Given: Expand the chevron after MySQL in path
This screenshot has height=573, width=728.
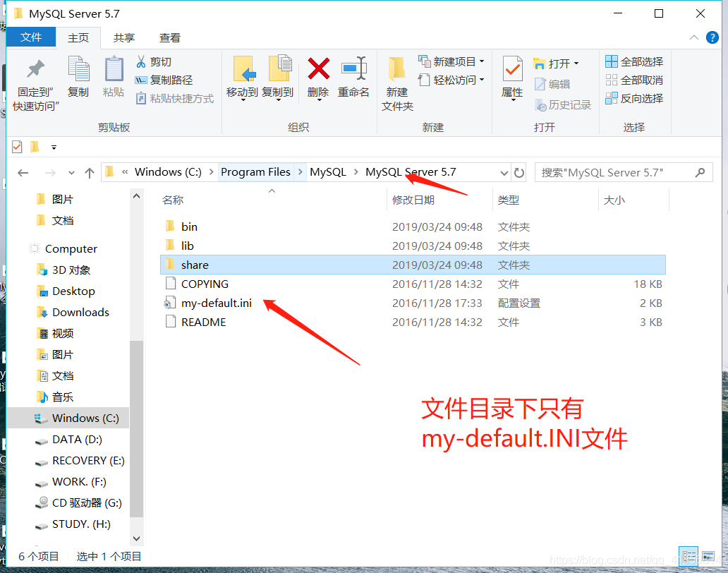Looking at the screenshot, I should point(356,172).
